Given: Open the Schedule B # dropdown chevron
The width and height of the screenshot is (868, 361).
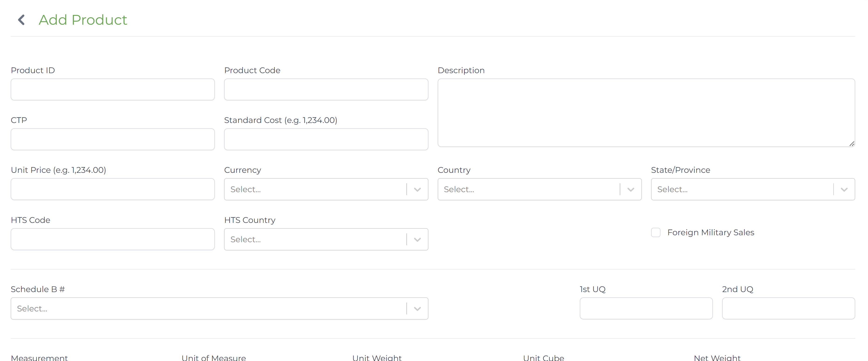Looking at the screenshot, I should coord(417,308).
